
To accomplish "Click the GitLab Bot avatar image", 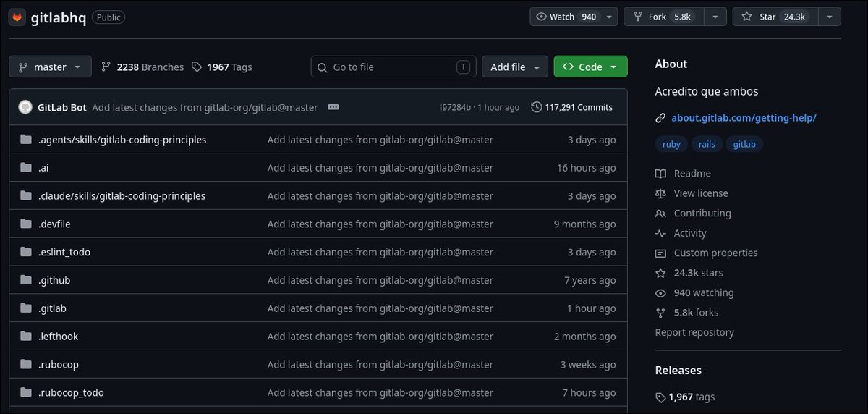I will click(x=25, y=107).
